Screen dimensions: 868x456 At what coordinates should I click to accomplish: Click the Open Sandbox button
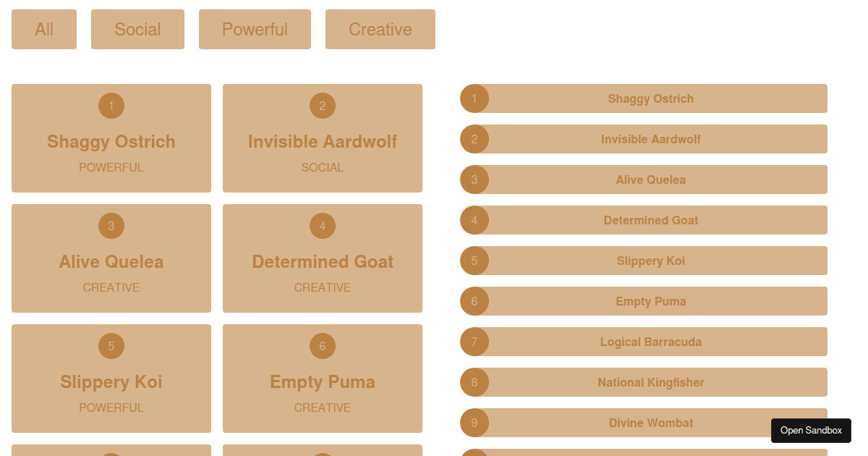tap(811, 431)
